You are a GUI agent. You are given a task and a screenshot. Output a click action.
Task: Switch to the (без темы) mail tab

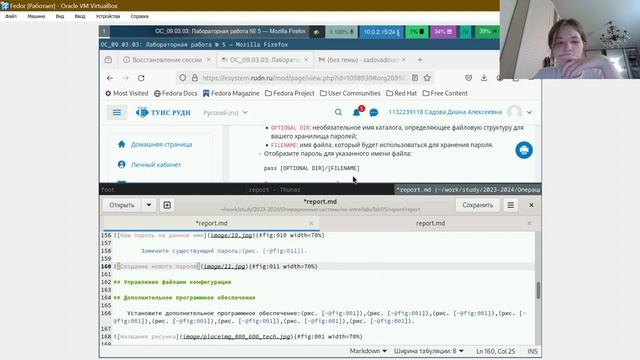click(x=361, y=60)
